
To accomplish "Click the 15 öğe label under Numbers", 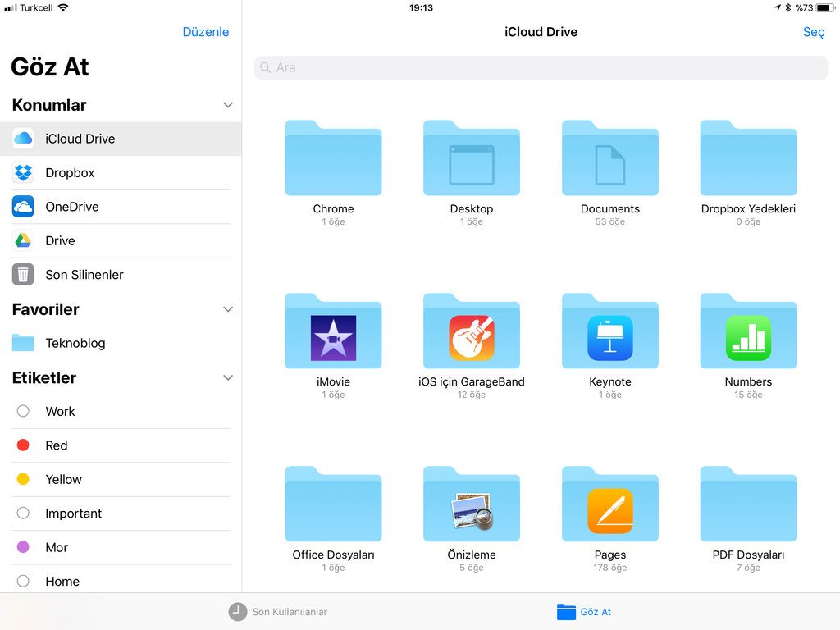I will [748, 395].
